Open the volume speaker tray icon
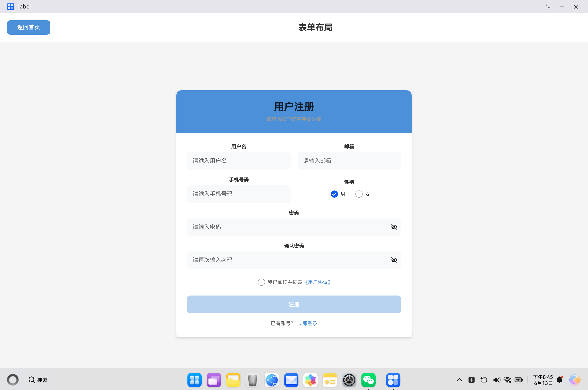This screenshot has width=588, height=390. pos(497,380)
